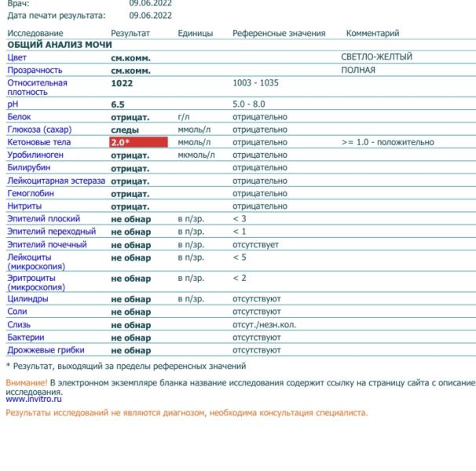Select the orange specialist consultation disclaimer
Screen dimensions: 476x471
187,413
